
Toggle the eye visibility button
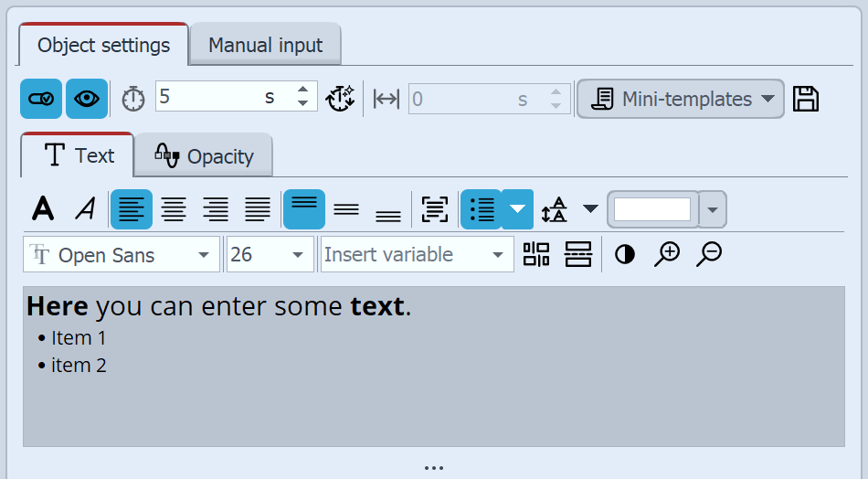point(87,99)
